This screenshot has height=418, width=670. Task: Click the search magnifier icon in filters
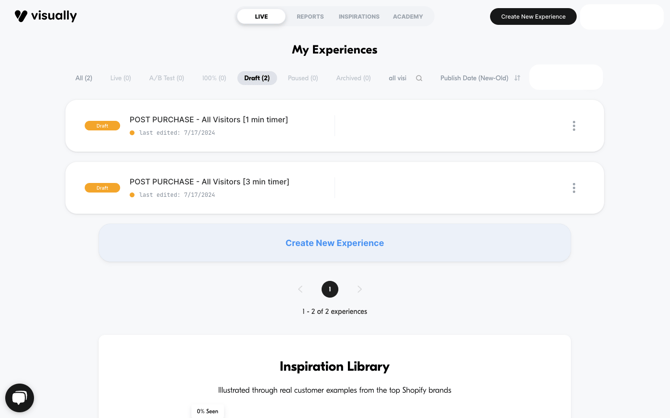(x=419, y=78)
